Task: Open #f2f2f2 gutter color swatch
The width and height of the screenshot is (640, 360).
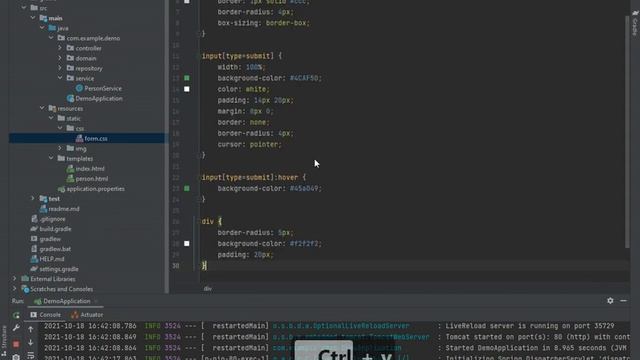Action: [x=187, y=243]
